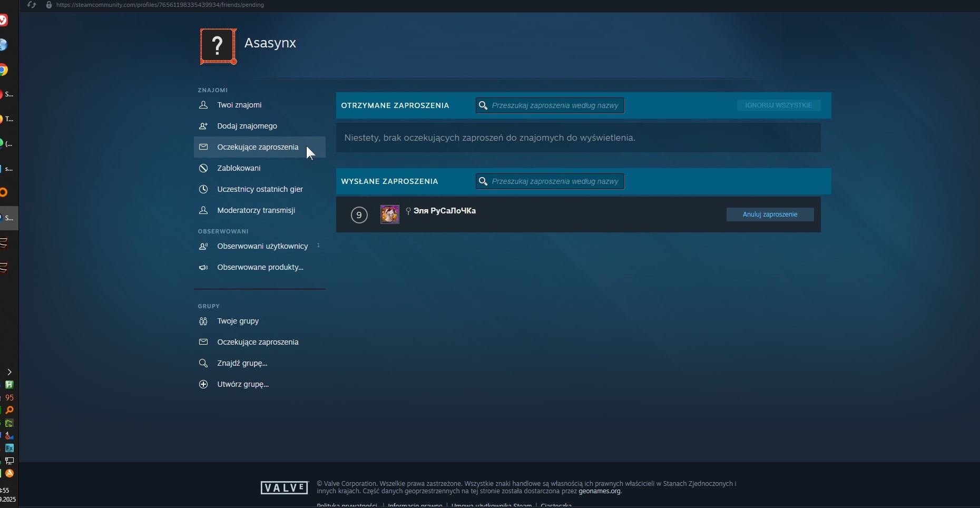Click network monitor tray icon
This screenshot has width=980, height=508.
click(x=9, y=461)
